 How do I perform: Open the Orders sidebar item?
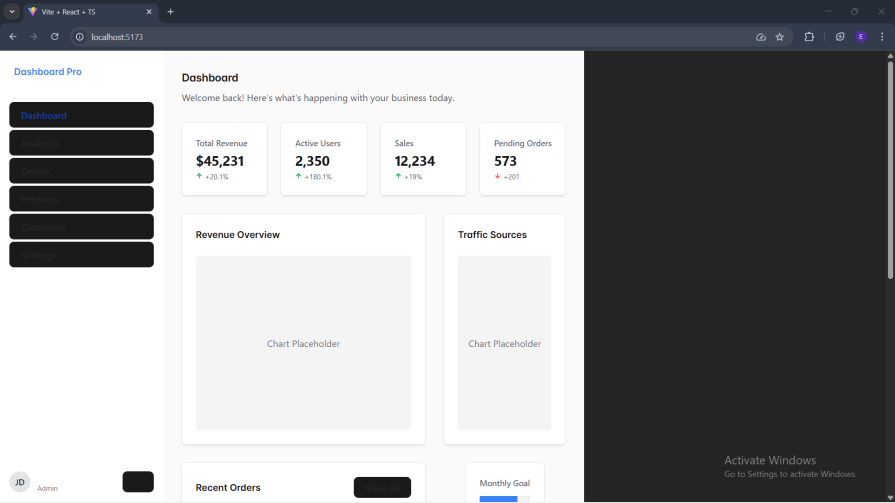point(81,171)
